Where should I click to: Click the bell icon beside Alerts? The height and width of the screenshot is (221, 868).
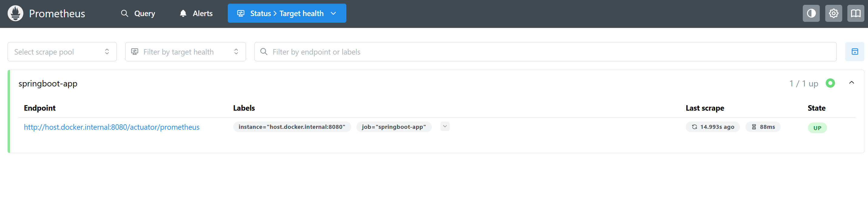(183, 13)
